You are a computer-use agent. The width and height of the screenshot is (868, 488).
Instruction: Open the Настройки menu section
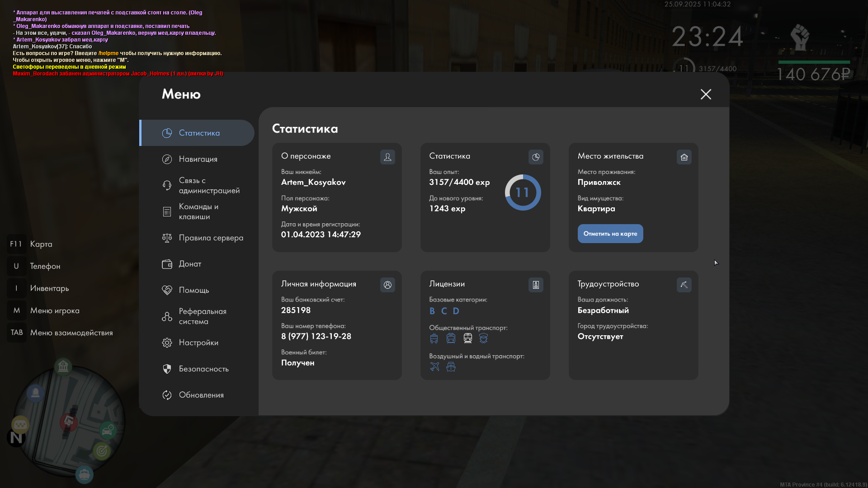pyautogui.click(x=198, y=343)
